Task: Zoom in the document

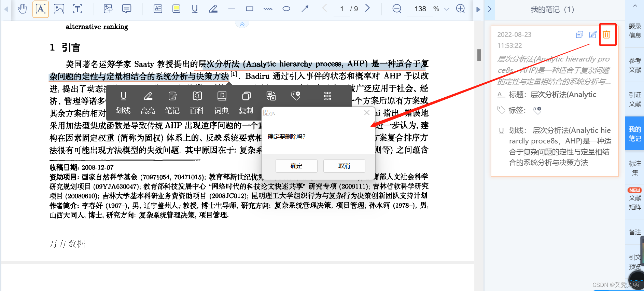Action: tap(461, 9)
